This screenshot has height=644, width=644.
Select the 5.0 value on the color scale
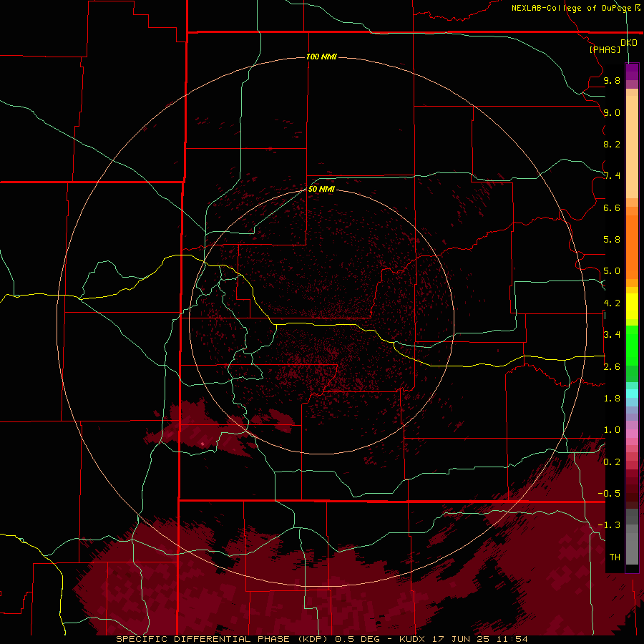(x=612, y=271)
